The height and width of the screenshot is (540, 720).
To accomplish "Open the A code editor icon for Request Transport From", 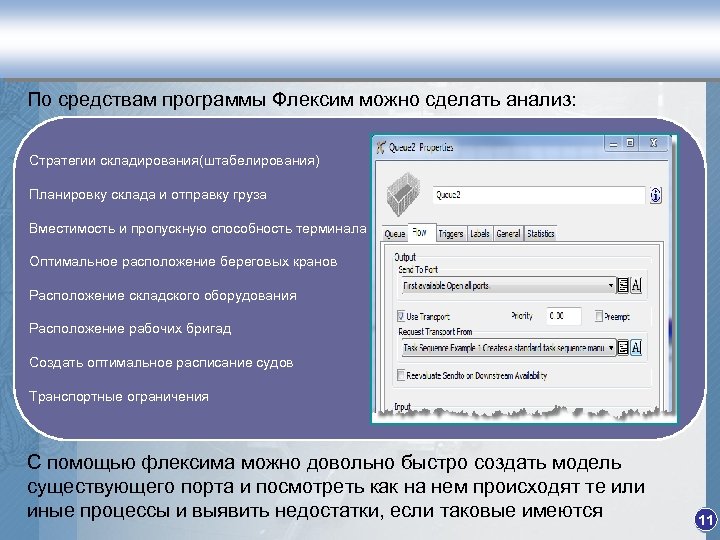I will pos(636,348).
